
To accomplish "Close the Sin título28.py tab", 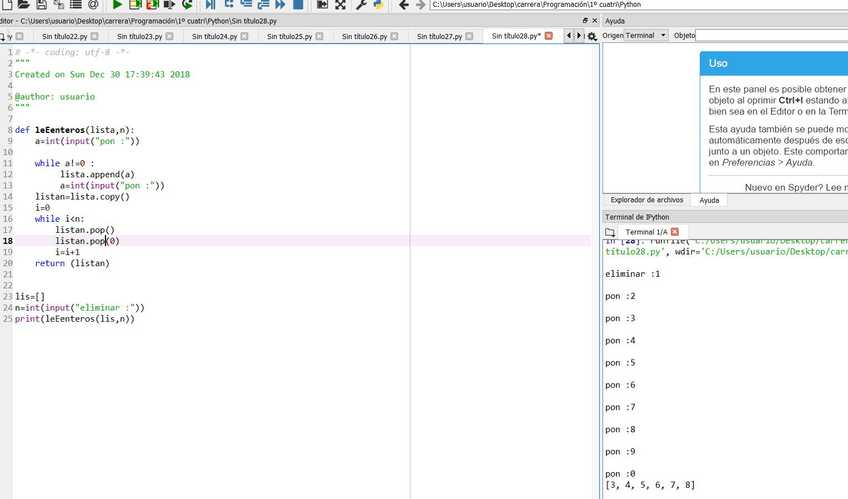I will click(x=548, y=36).
